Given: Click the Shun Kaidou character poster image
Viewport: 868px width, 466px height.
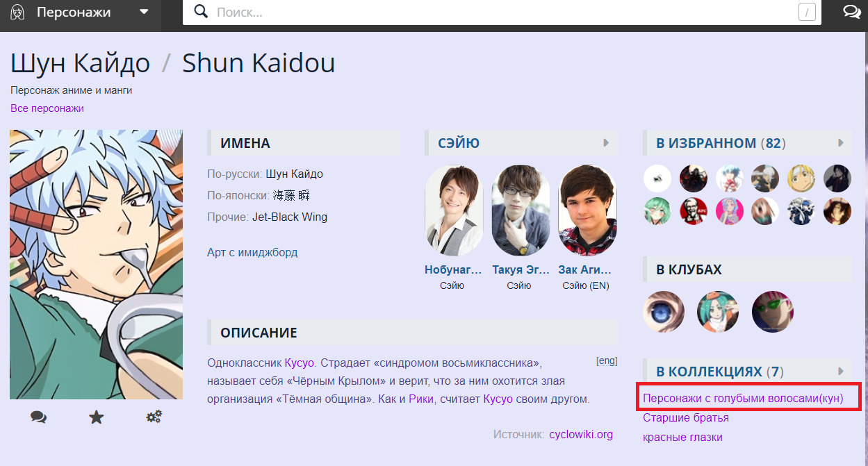Looking at the screenshot, I should pos(96,264).
